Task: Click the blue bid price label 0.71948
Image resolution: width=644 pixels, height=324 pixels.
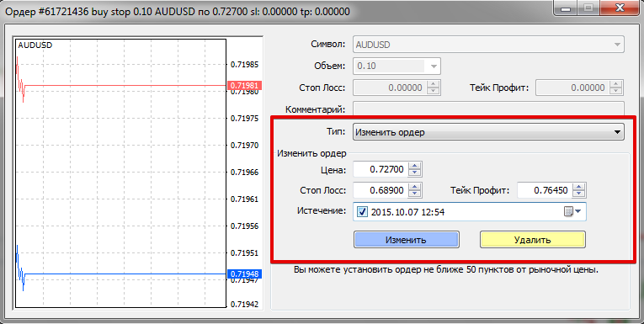Action: [x=244, y=274]
